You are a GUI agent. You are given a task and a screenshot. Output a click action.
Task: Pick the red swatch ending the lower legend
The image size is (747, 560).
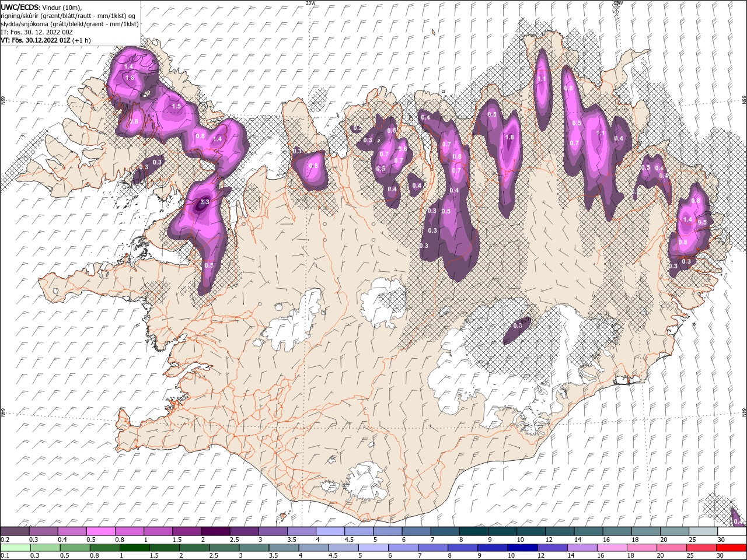[731, 547]
